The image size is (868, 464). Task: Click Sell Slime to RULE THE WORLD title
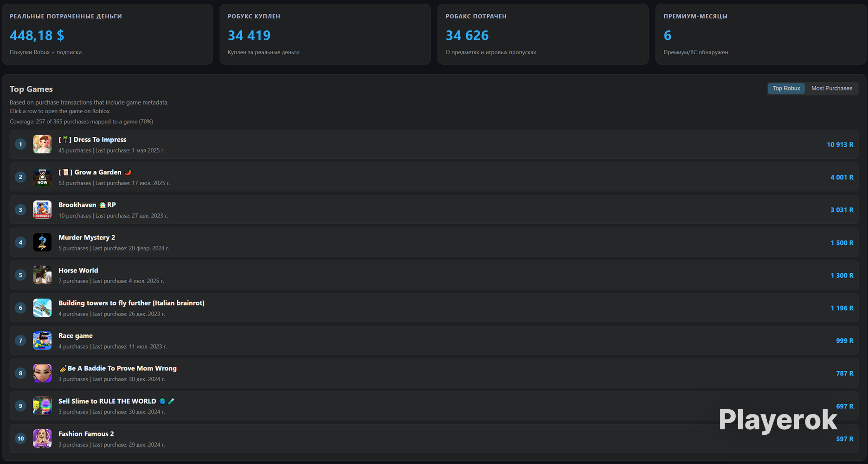coord(116,401)
